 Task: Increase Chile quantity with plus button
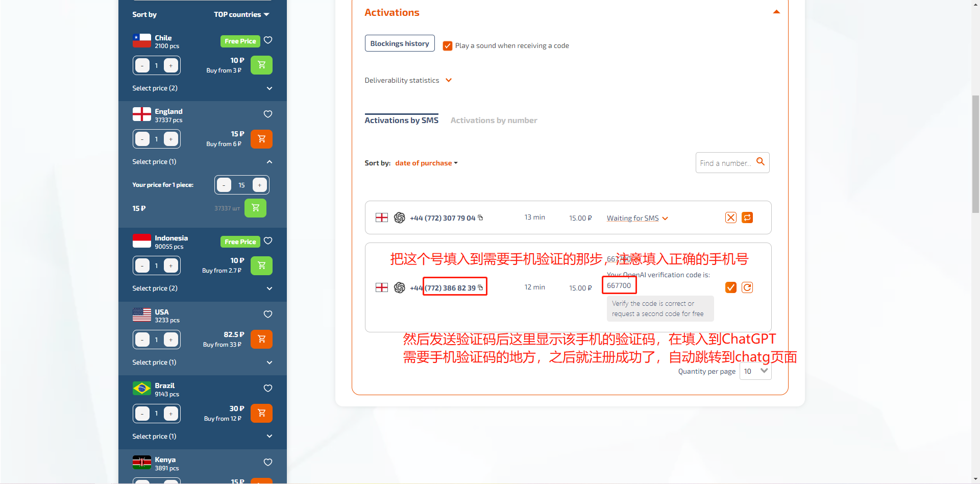tap(171, 66)
